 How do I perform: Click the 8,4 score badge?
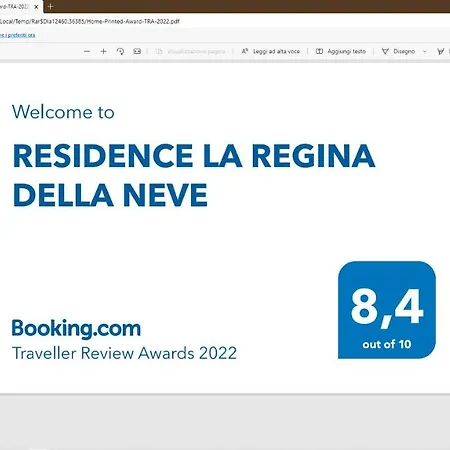point(387,310)
